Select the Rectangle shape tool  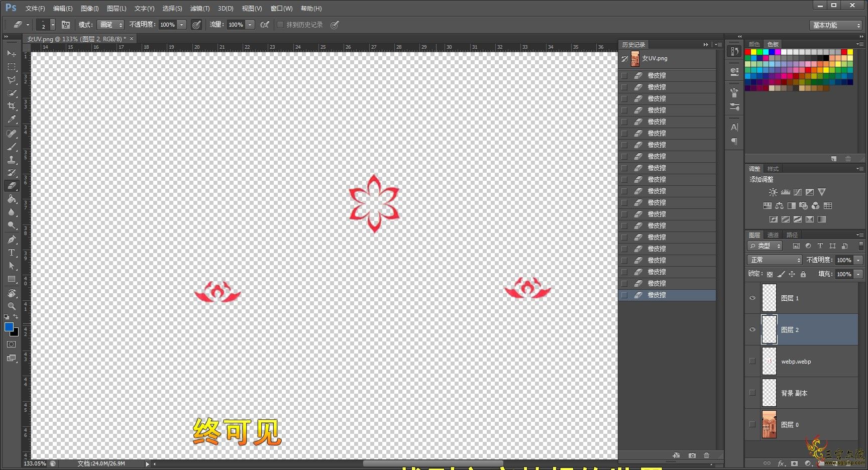click(x=12, y=279)
